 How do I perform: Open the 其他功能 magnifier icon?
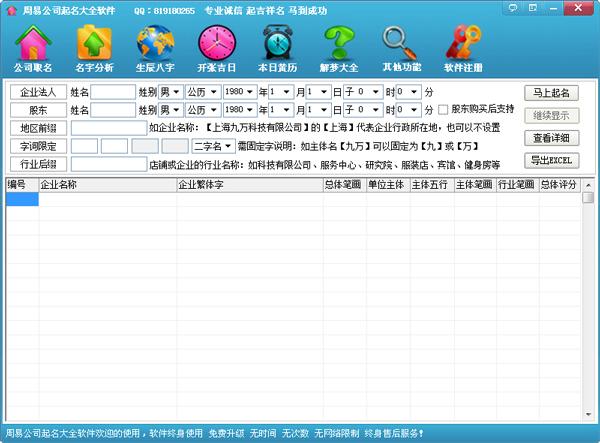[x=401, y=47]
